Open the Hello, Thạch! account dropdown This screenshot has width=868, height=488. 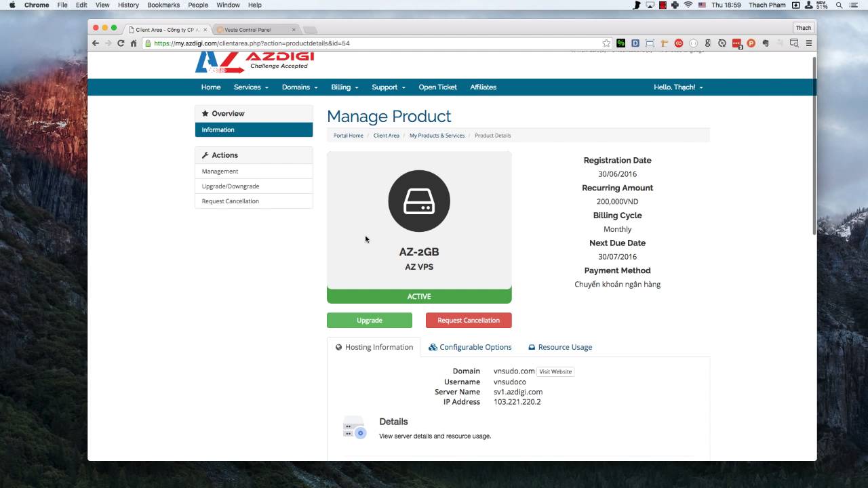[678, 87]
